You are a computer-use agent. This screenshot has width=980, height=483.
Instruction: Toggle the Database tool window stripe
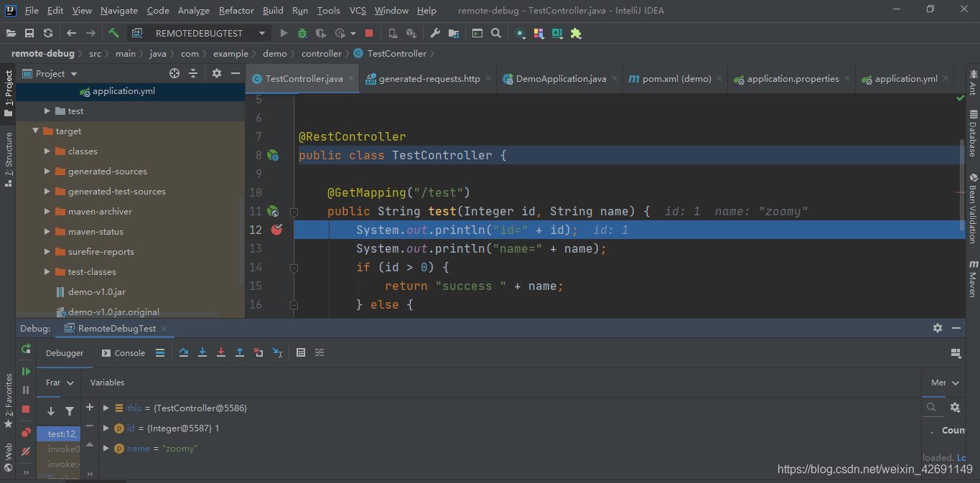[x=973, y=133]
